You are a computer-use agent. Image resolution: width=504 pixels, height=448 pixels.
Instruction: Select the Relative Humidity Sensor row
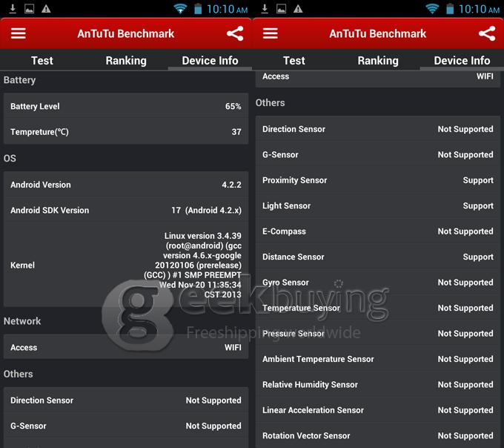pyautogui.click(x=378, y=385)
